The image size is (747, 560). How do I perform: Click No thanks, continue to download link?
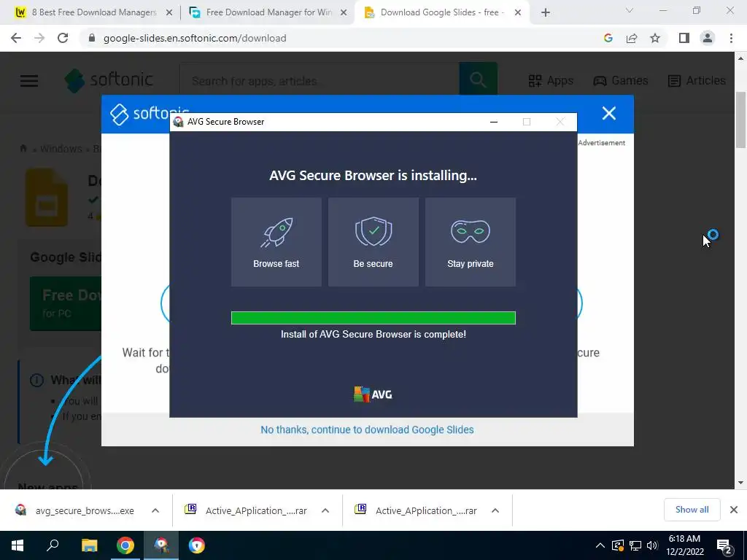pos(367,429)
